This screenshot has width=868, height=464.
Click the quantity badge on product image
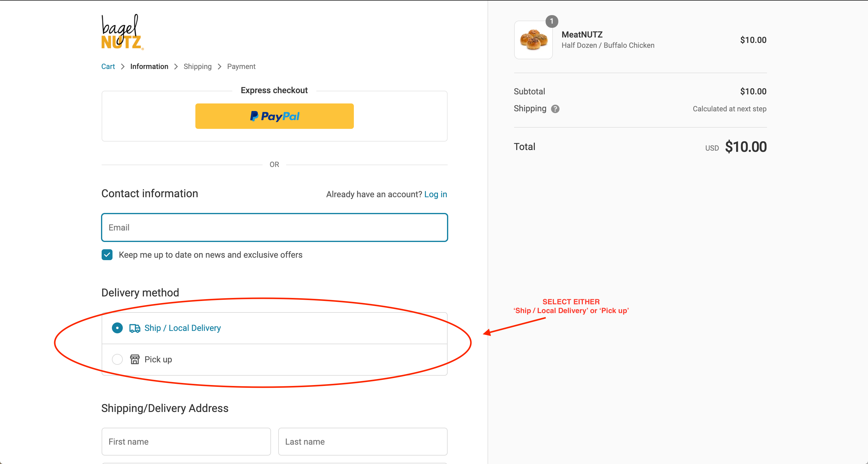click(x=552, y=21)
